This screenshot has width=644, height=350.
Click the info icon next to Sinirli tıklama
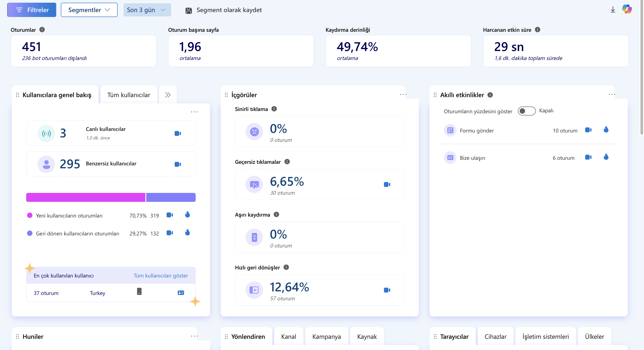click(274, 109)
